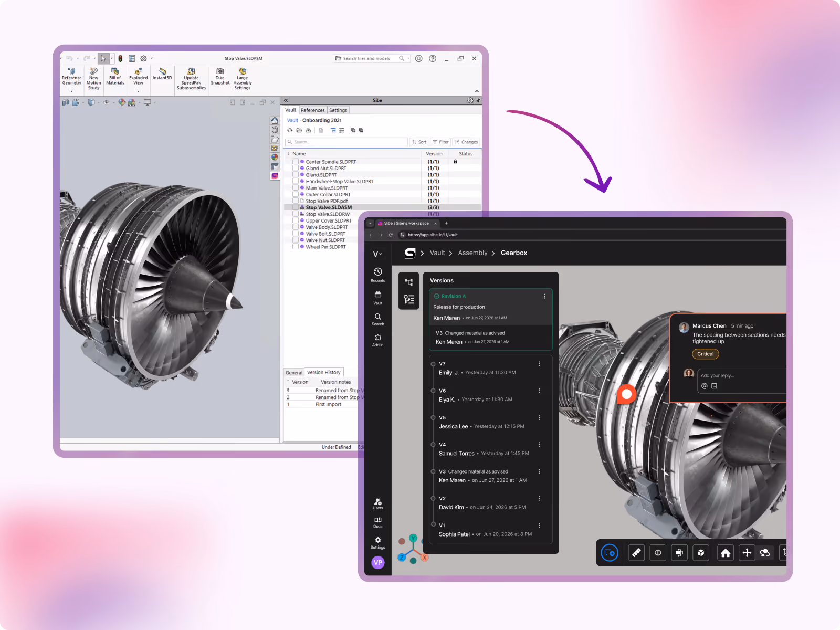Collapse the Sibe task pane chevrons
840x630 pixels.
286,100
